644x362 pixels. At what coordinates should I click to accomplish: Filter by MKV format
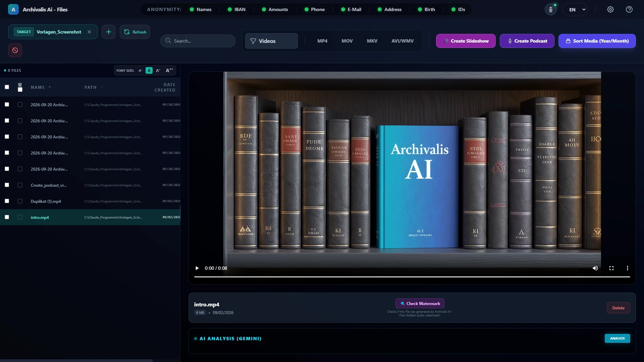pyautogui.click(x=372, y=41)
